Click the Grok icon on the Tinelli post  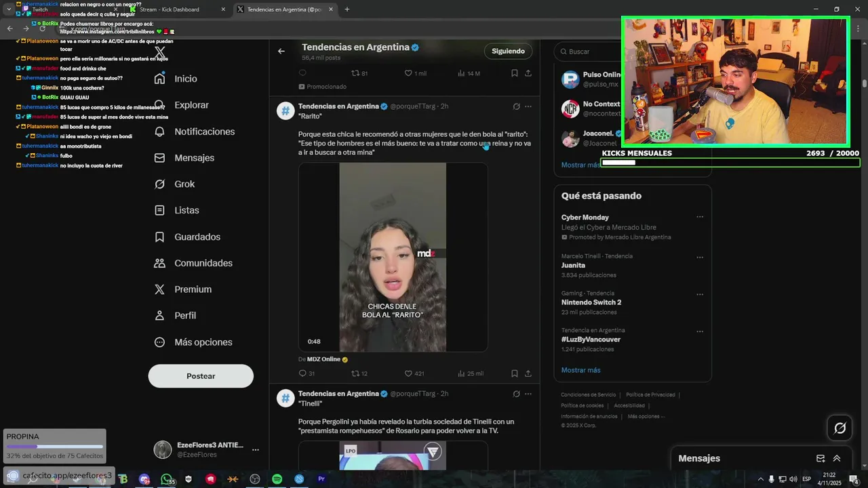[x=516, y=394]
